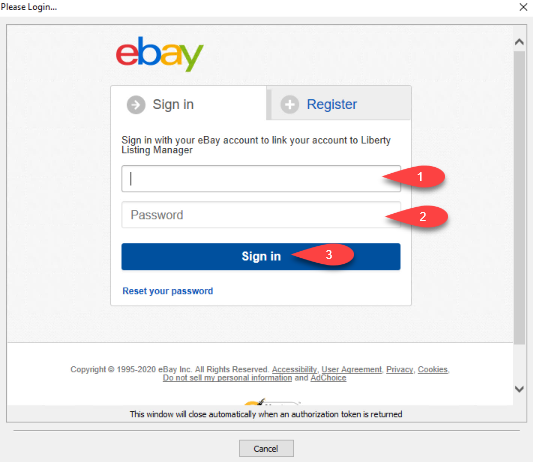Open the Register tab
The height and width of the screenshot is (462, 533).
point(341,103)
